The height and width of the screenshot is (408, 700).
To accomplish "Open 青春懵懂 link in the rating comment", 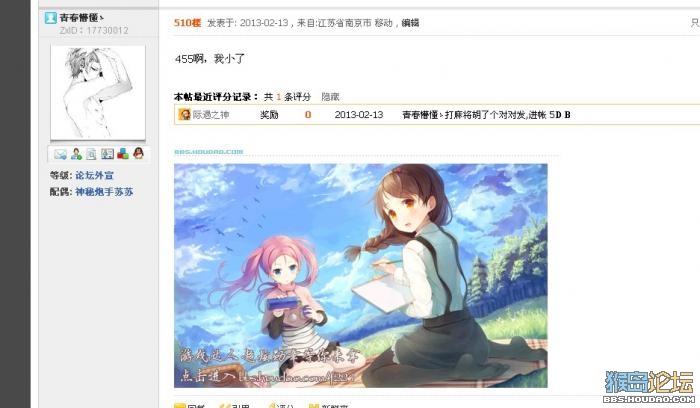I will click(422, 115).
